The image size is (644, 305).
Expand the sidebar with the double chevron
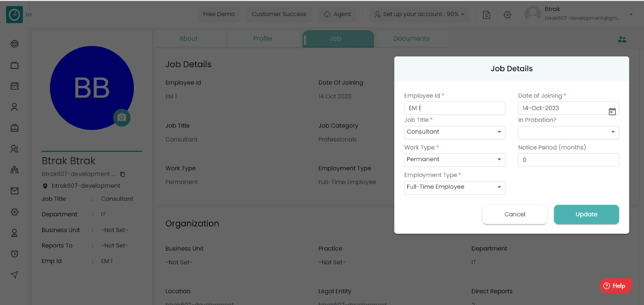point(29,15)
